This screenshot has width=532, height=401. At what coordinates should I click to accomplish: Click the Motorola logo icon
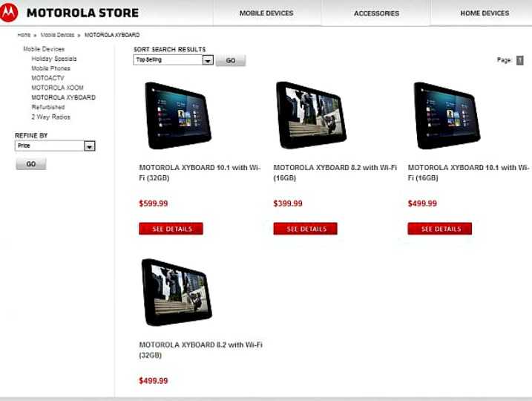(x=8, y=12)
